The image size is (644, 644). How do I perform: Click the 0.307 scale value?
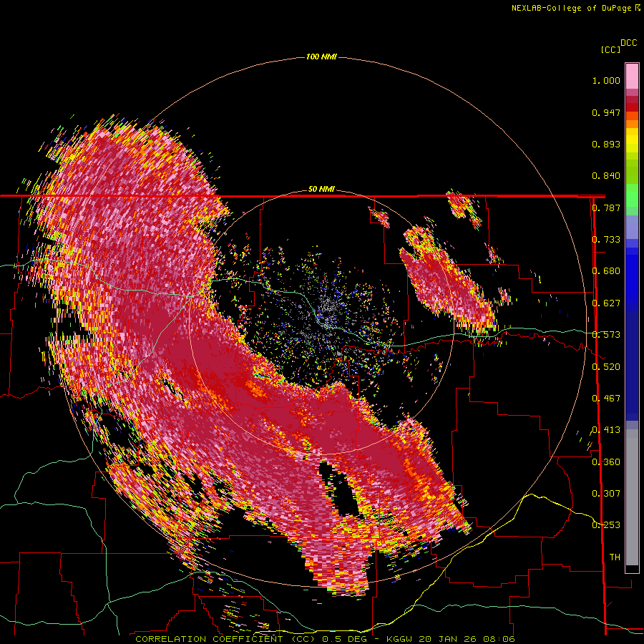tap(606, 494)
